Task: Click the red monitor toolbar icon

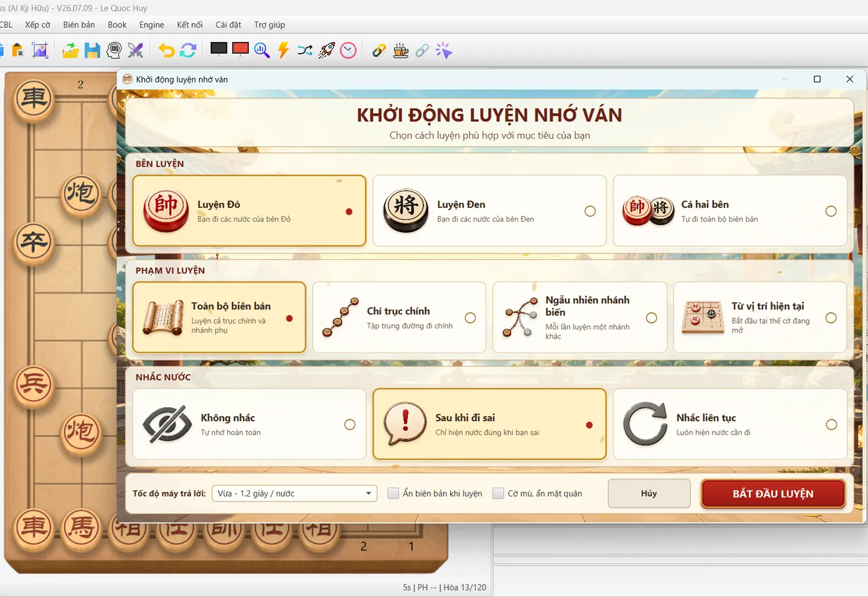Action: pos(240,50)
